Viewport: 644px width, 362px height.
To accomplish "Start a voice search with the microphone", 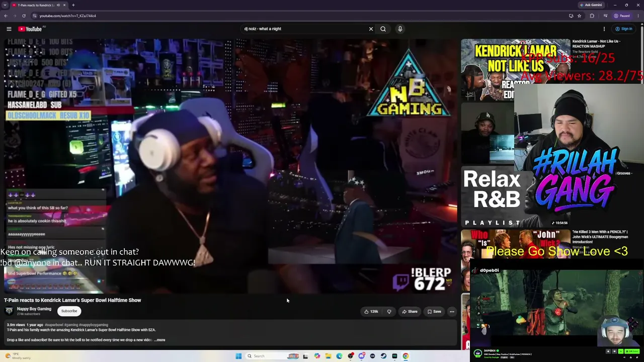I will tap(400, 29).
